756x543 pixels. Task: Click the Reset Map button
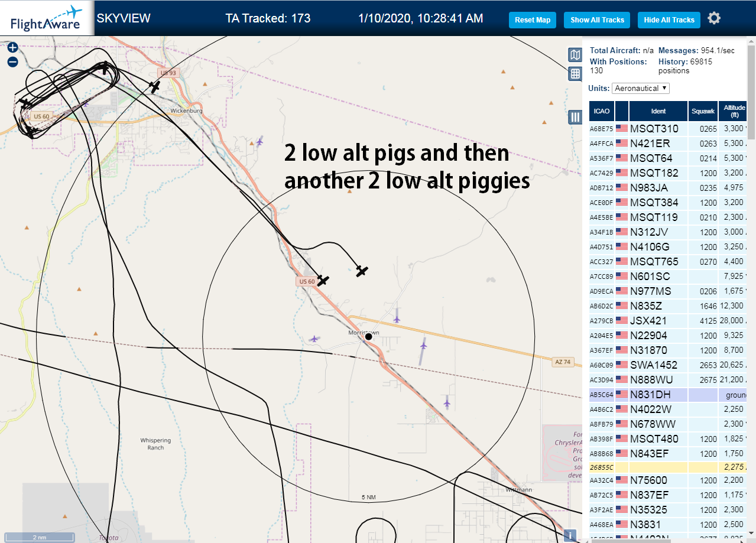click(x=533, y=19)
